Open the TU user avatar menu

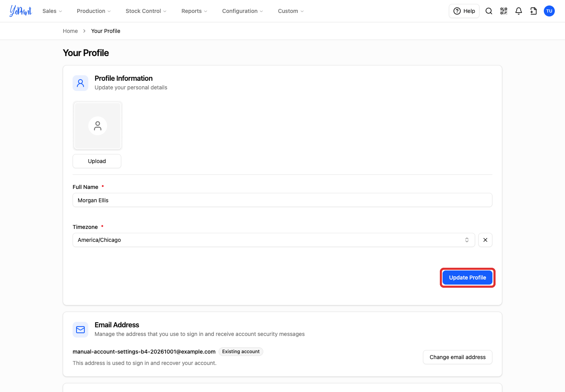click(549, 11)
